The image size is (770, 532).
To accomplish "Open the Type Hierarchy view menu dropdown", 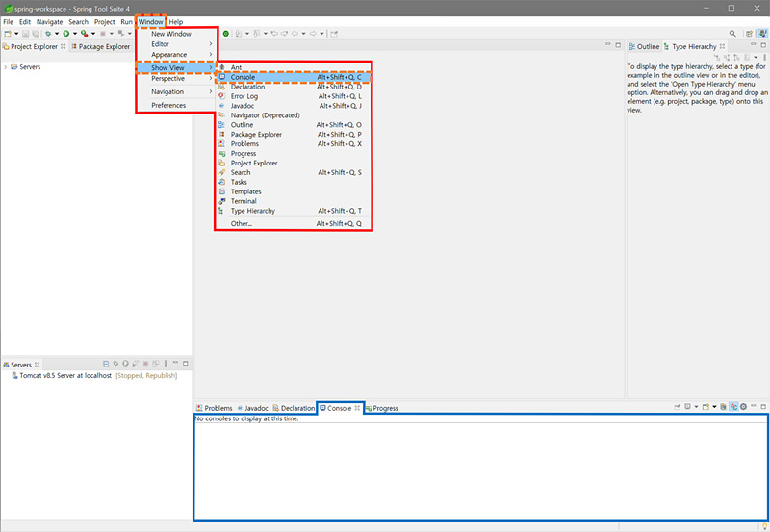I will pyautogui.click(x=756, y=58).
